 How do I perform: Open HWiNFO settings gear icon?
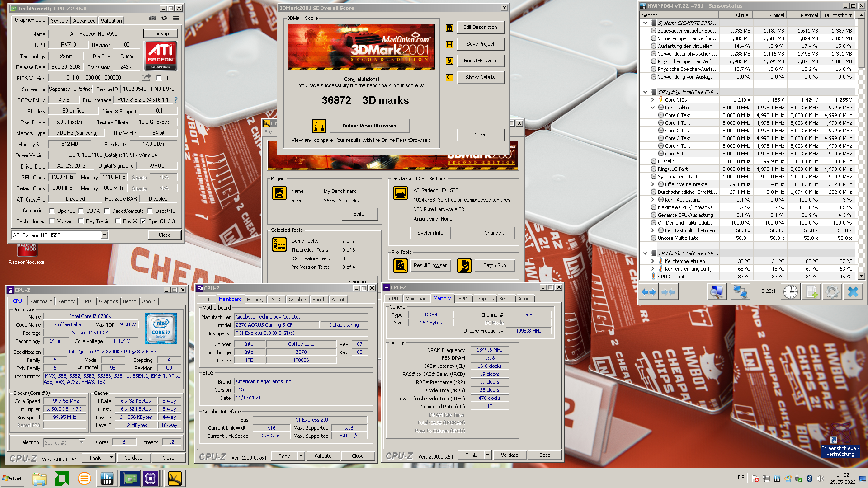[x=832, y=292]
